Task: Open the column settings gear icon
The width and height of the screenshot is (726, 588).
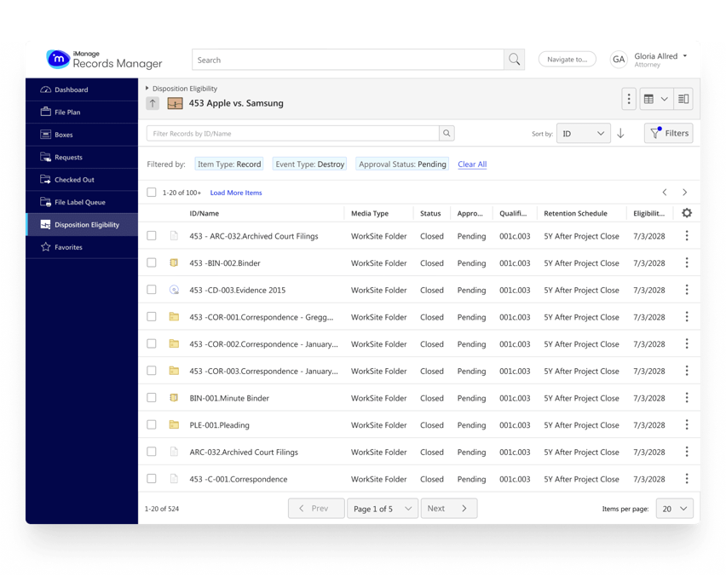Action: click(687, 213)
